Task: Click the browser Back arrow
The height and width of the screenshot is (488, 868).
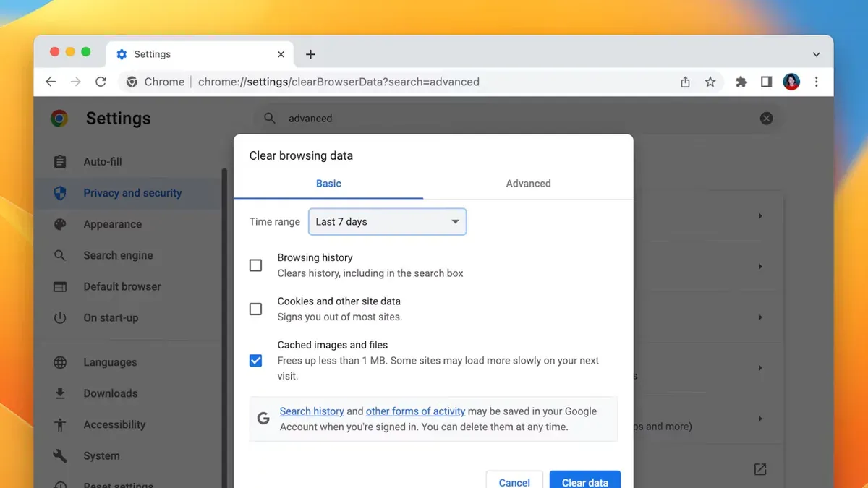Action: click(51, 82)
